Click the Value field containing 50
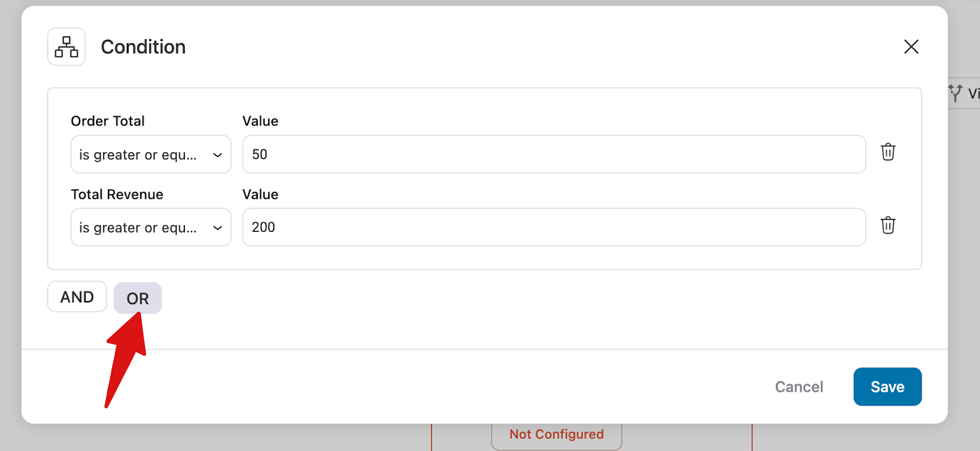 click(x=554, y=154)
